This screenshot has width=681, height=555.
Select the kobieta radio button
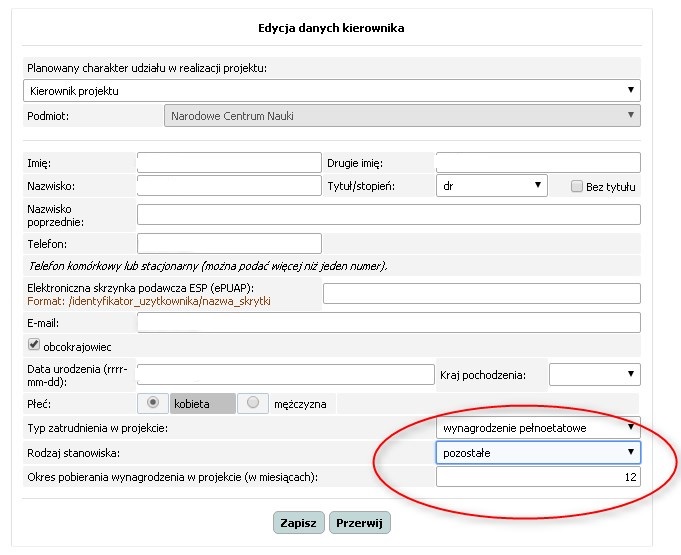pyautogui.click(x=152, y=403)
